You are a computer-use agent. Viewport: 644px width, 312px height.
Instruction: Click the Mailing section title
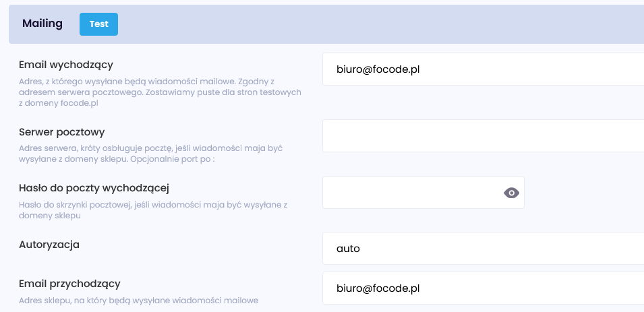pos(42,24)
